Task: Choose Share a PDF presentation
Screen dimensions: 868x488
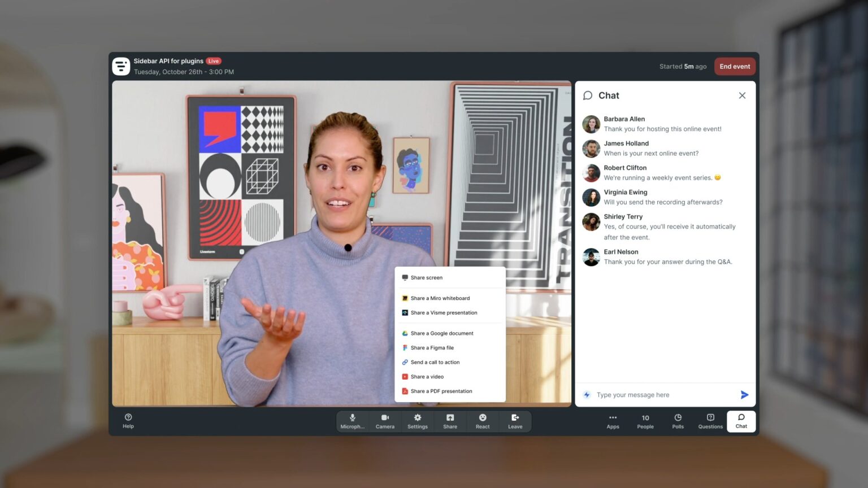Action: 441,391
